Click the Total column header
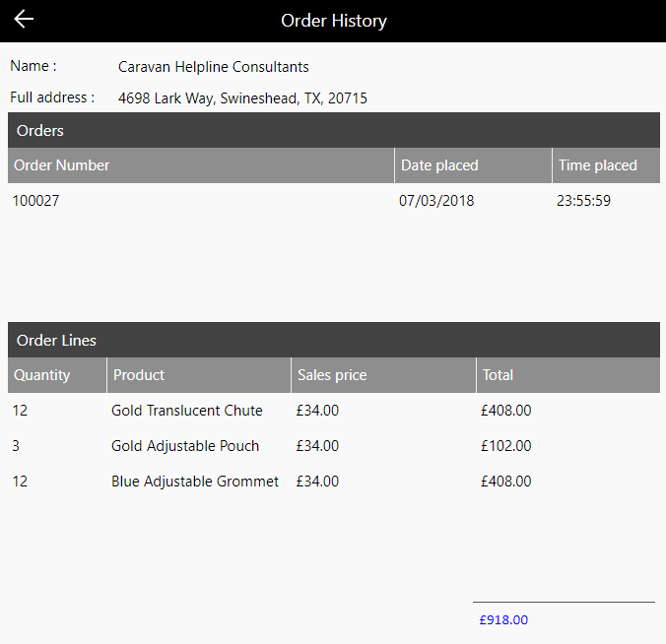Viewport: 666px width, 644px height. tap(568, 375)
